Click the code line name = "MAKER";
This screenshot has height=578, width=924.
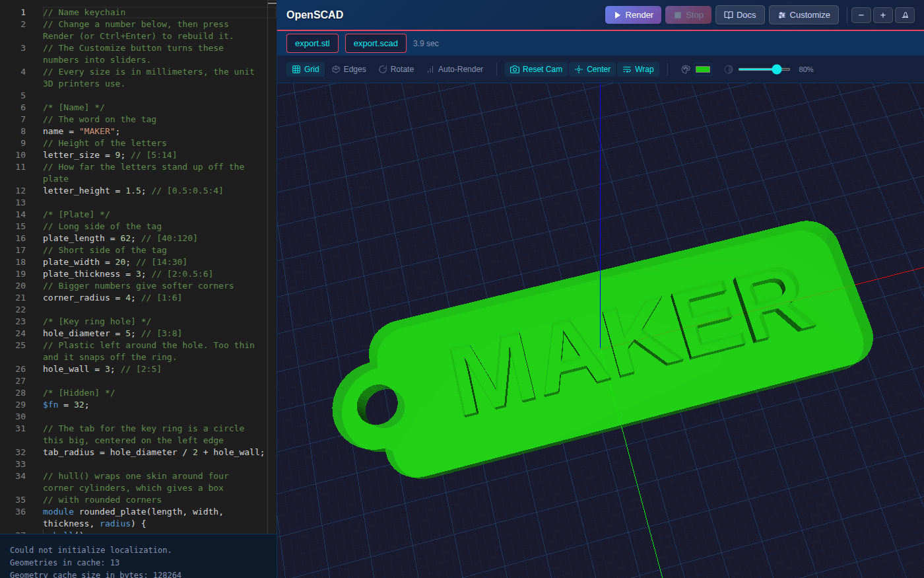81,131
